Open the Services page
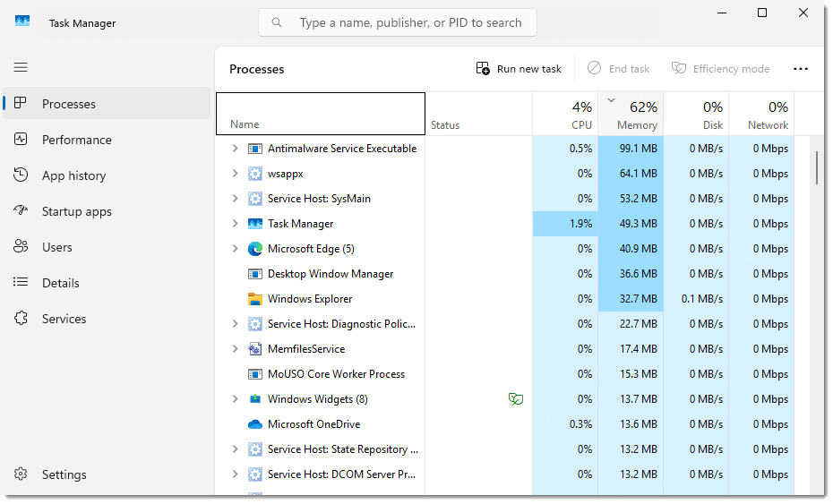The height and width of the screenshot is (504, 833). (x=107, y=319)
